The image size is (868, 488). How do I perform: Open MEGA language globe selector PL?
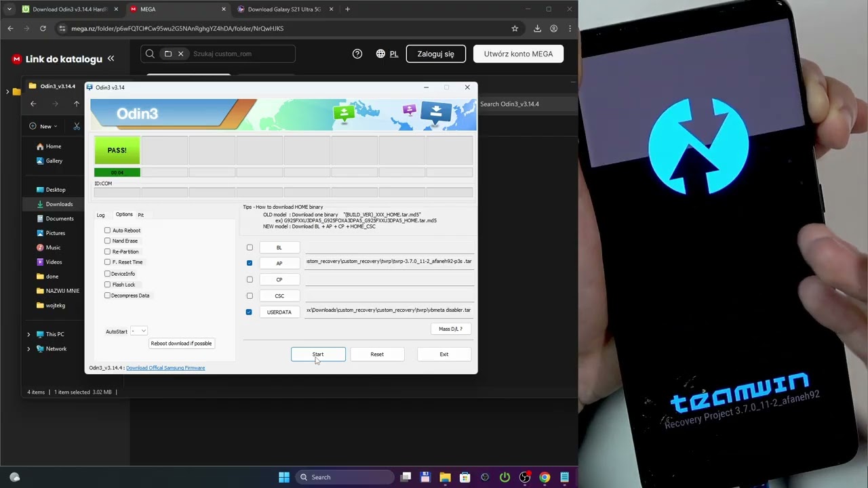click(x=387, y=54)
